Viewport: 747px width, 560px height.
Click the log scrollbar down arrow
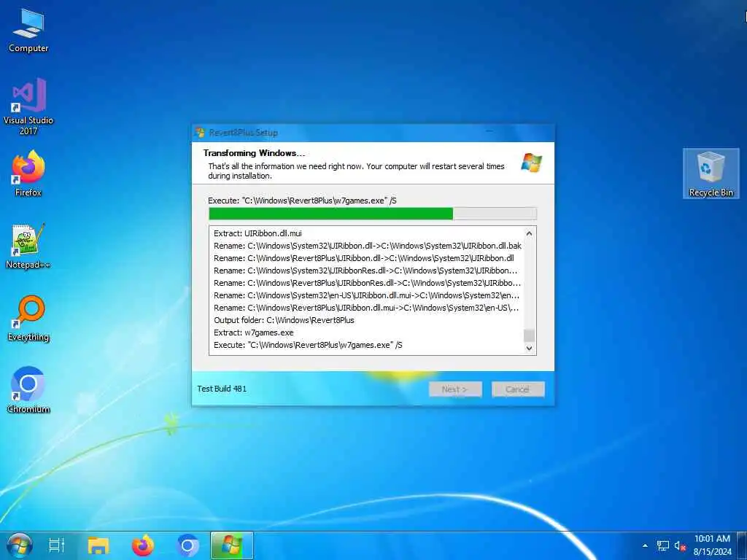(529, 348)
